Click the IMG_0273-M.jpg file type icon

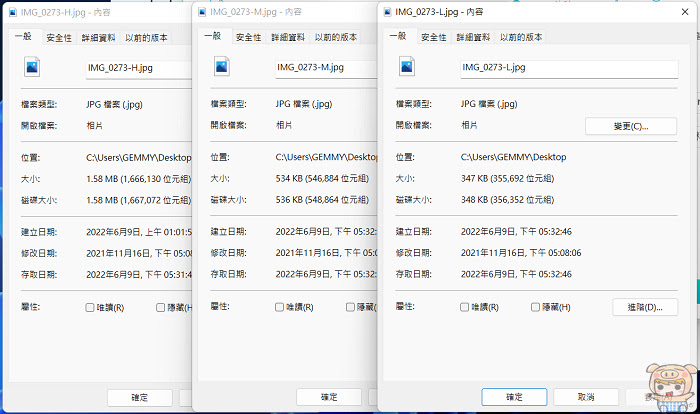pyautogui.click(x=221, y=67)
